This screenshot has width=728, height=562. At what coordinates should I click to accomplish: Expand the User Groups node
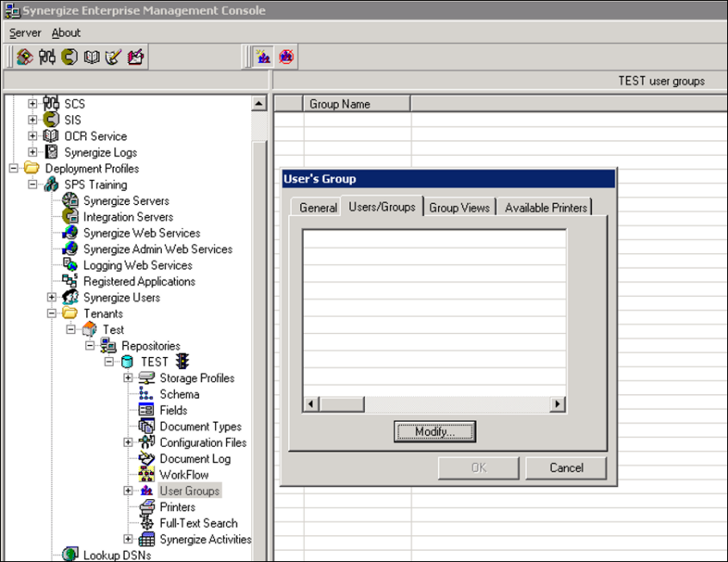coord(127,491)
